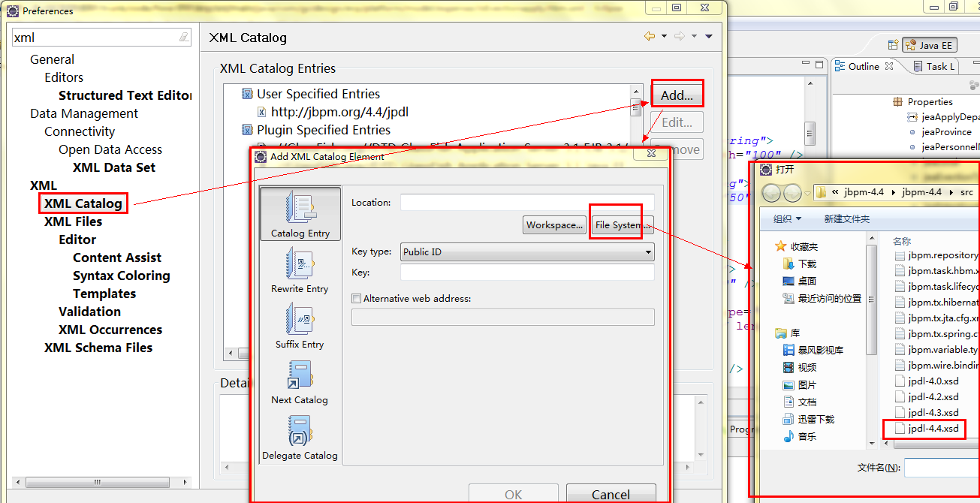The height and width of the screenshot is (503, 980).
Task: Open the Preferences view menu dropdown arrow
Action: point(708,36)
